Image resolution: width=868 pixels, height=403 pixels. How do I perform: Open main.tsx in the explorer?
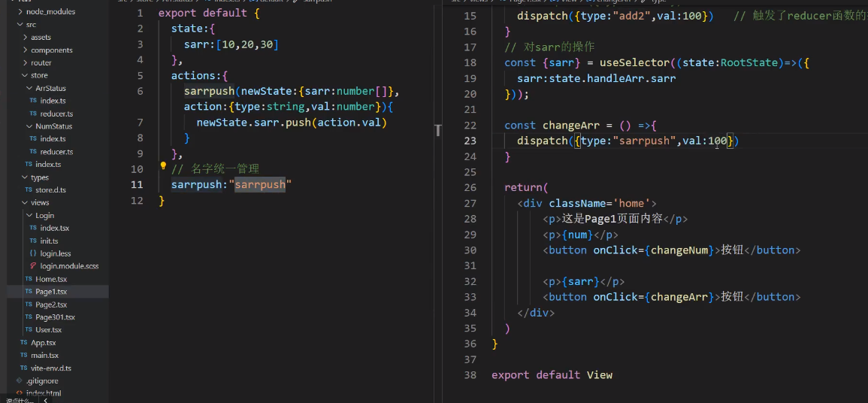(x=45, y=356)
